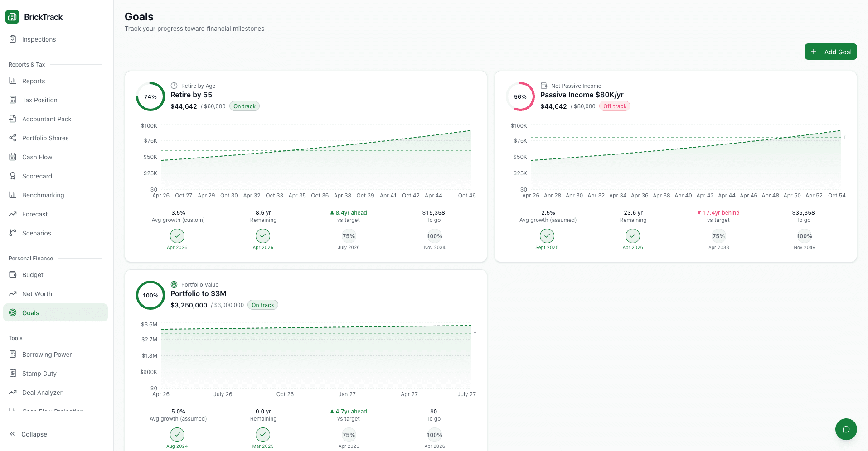Open Inspections clipboard icon
Screen dimensions: 868x451
(x=13, y=39)
